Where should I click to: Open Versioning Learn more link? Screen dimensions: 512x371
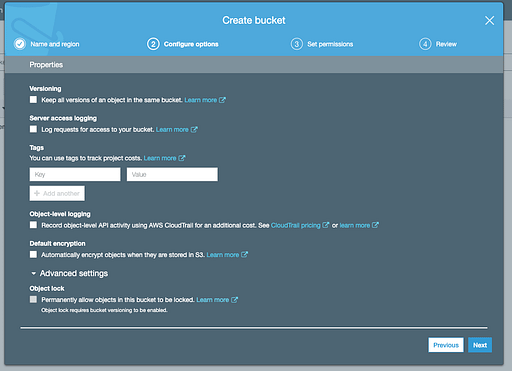click(201, 100)
